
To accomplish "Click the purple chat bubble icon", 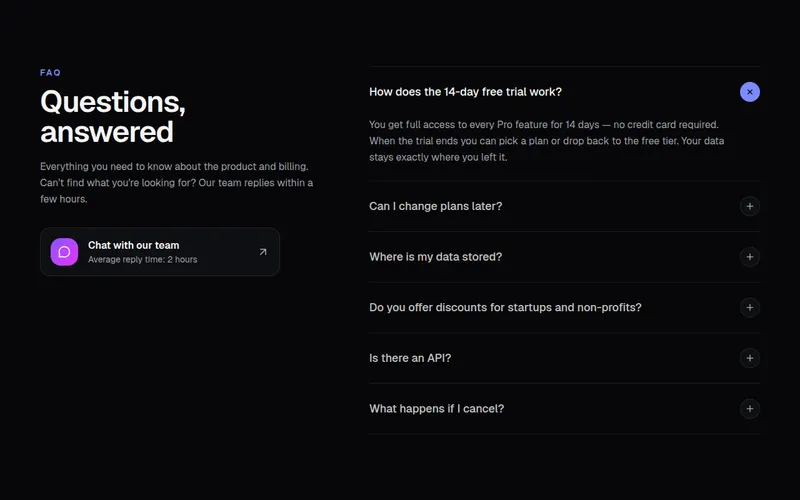I will [64, 252].
